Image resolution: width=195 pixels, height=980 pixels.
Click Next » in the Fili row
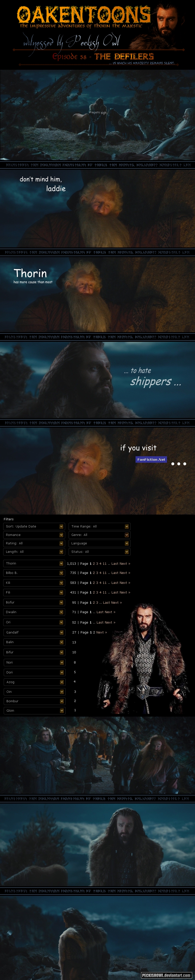point(125,592)
